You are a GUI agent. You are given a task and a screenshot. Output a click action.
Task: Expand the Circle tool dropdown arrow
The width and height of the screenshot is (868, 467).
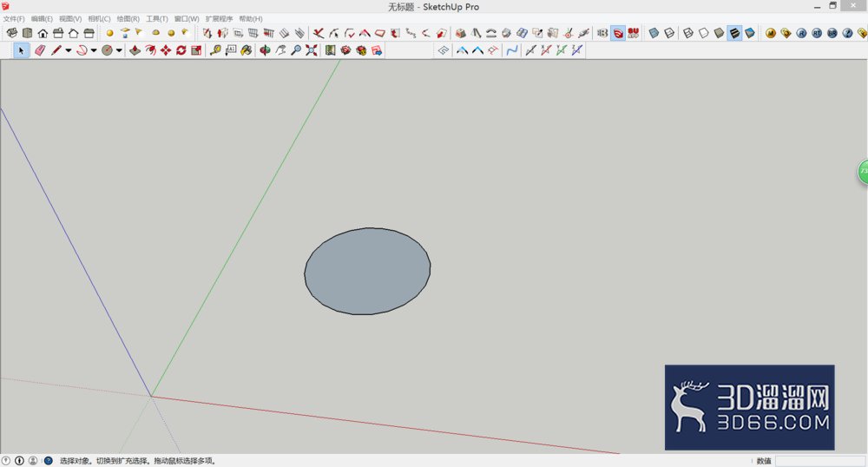[119, 50]
